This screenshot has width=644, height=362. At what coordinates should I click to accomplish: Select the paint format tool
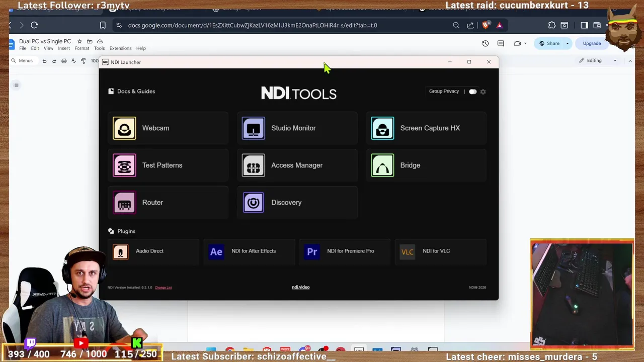click(x=84, y=61)
